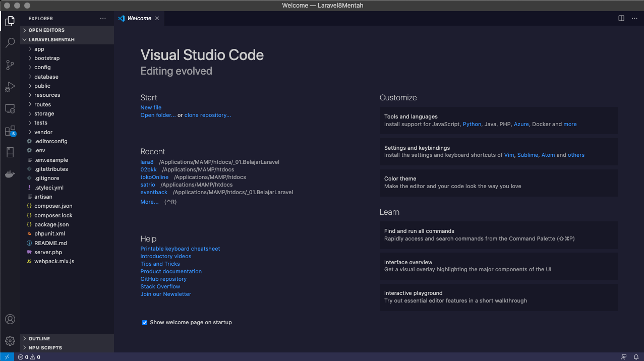Open the Docker view icon
This screenshot has height=361, width=644.
[10, 174]
